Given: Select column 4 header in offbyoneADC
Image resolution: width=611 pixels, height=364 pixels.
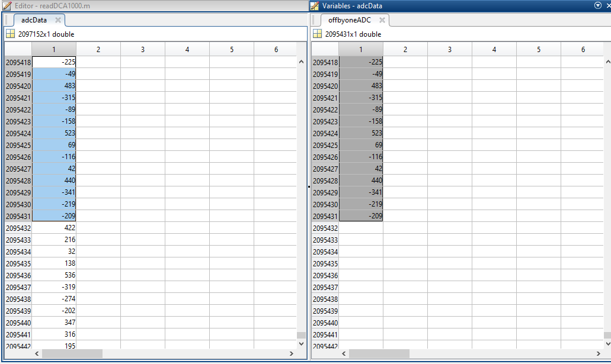Looking at the screenshot, I should pos(494,50).
